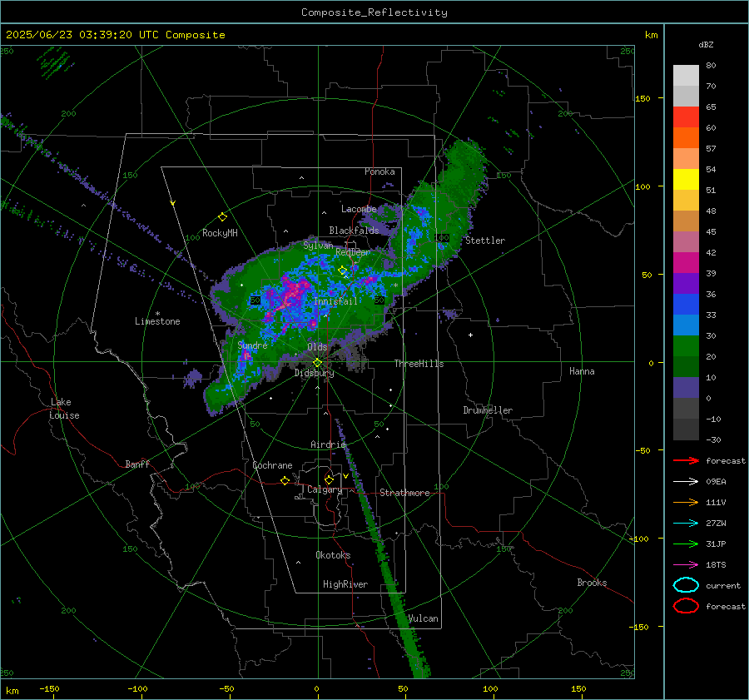The image size is (749, 700).
Task: Select the Sylvan label on the map
Action: 318,246
